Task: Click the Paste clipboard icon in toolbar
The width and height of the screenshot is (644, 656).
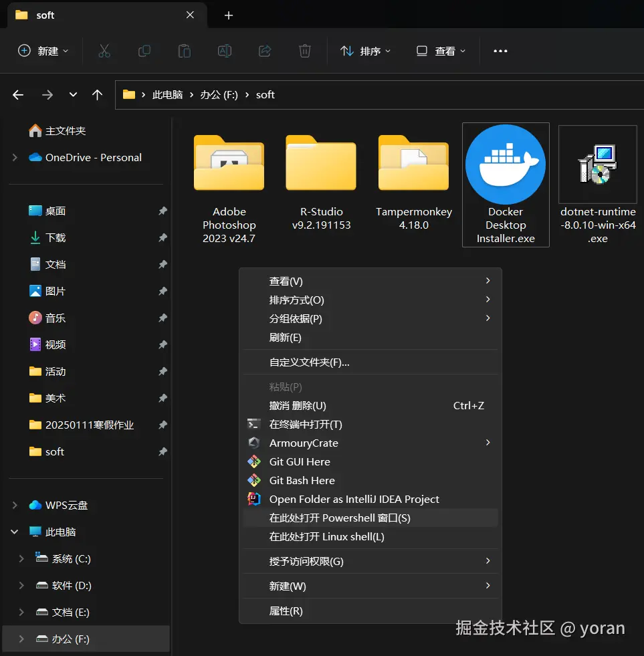Action: 185,51
